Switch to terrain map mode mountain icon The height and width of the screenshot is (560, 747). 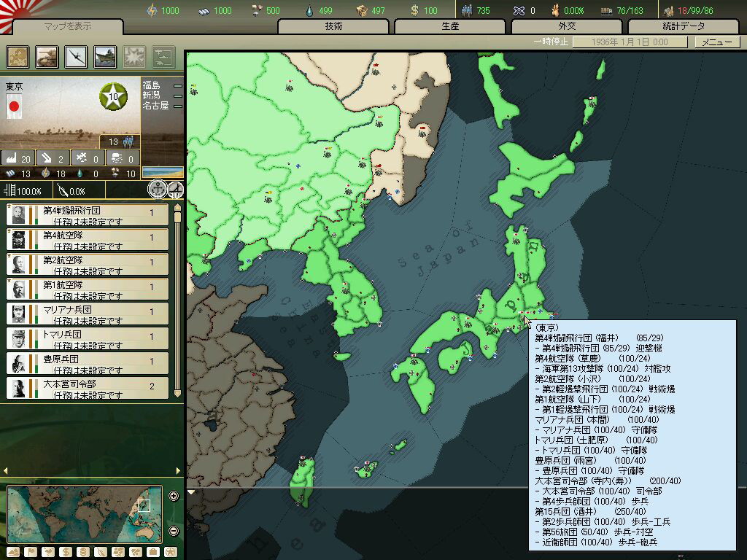13,552
